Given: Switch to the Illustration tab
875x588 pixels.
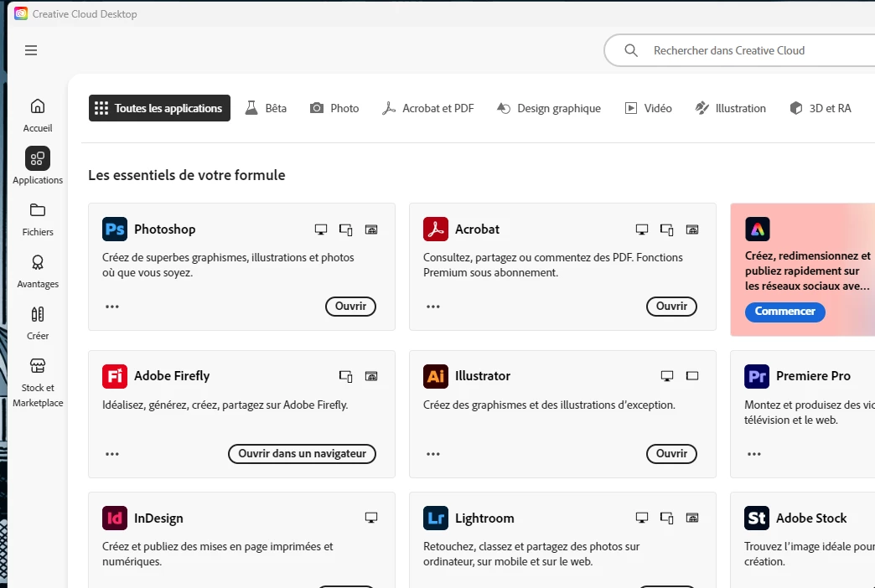Looking at the screenshot, I should (x=730, y=108).
